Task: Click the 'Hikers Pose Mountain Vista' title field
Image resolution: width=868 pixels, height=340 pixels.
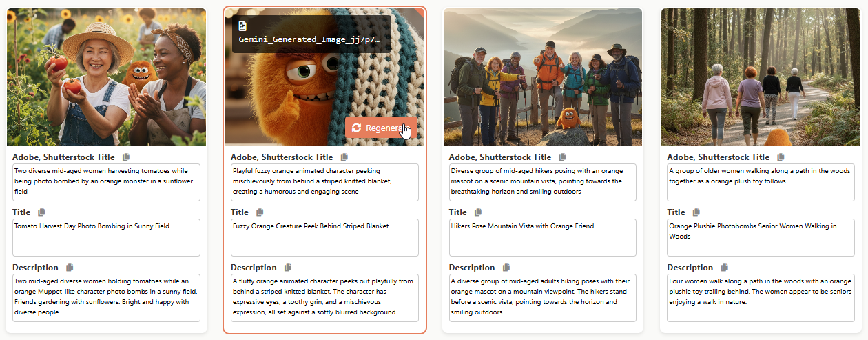Action: [543, 237]
